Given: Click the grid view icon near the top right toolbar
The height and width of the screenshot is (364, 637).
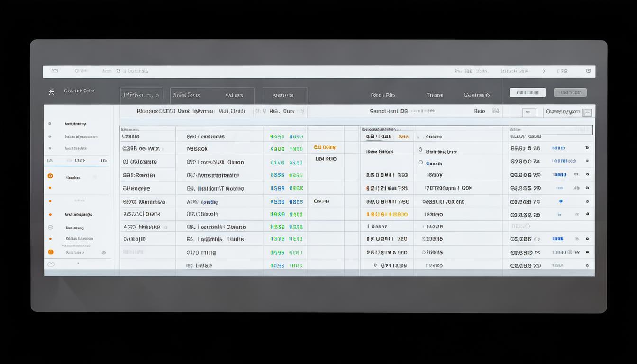Looking at the screenshot, I should (x=587, y=111).
